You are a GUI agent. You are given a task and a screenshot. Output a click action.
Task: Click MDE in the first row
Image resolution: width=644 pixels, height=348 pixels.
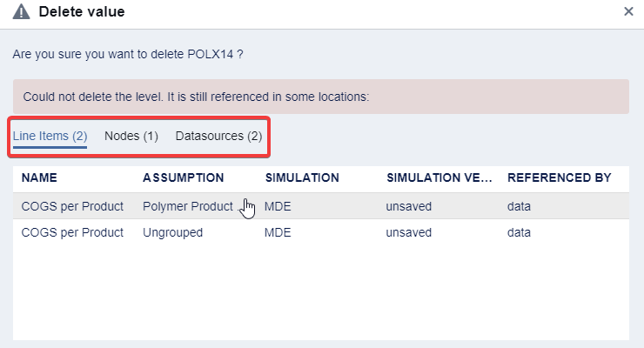click(278, 206)
